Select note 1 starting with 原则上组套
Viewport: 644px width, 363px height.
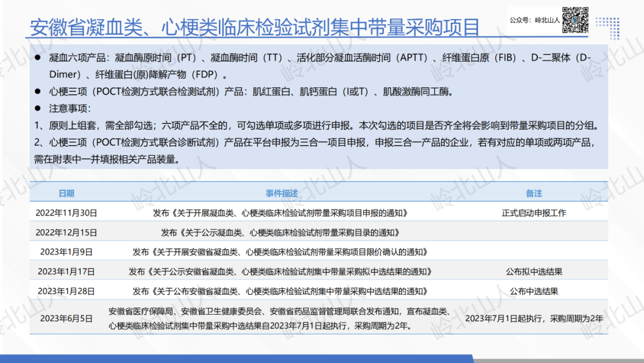tap(316, 125)
